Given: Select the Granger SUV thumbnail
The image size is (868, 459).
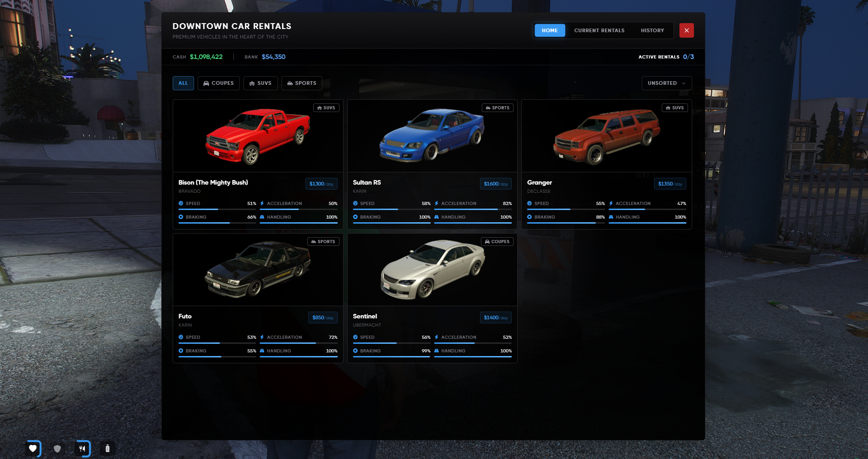Looking at the screenshot, I should coord(606,136).
